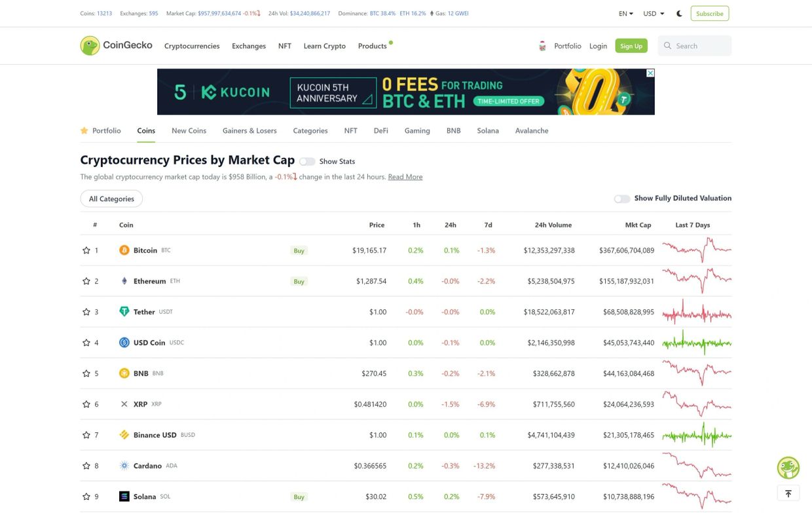Open the All Categories filter

pos(111,199)
